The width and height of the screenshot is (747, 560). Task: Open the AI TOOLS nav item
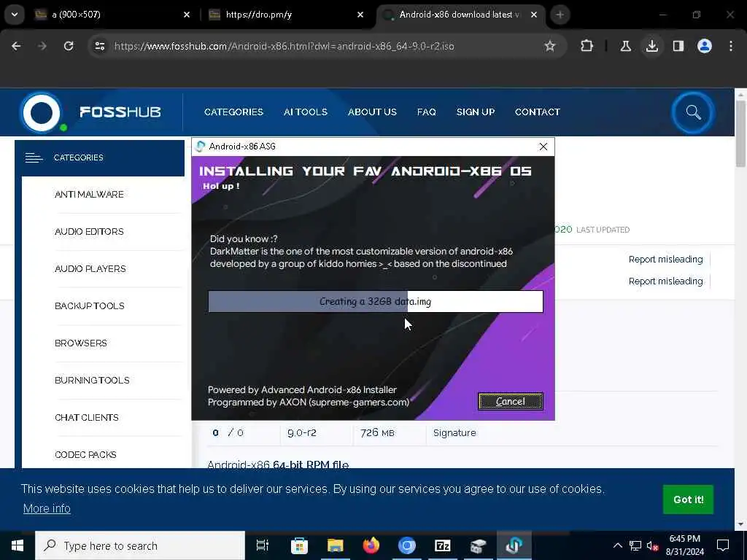click(x=306, y=112)
